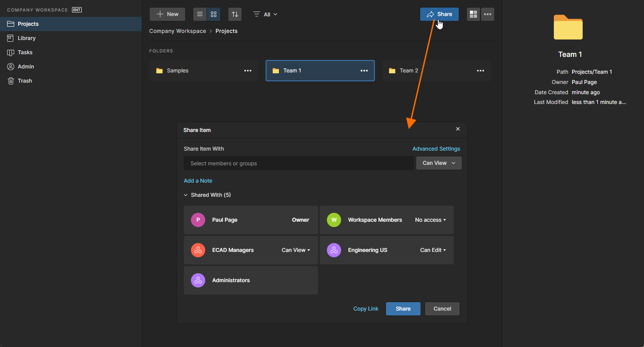Open Samples folder three-dot menu
Viewport: 644px width, 347px height.
tap(248, 71)
